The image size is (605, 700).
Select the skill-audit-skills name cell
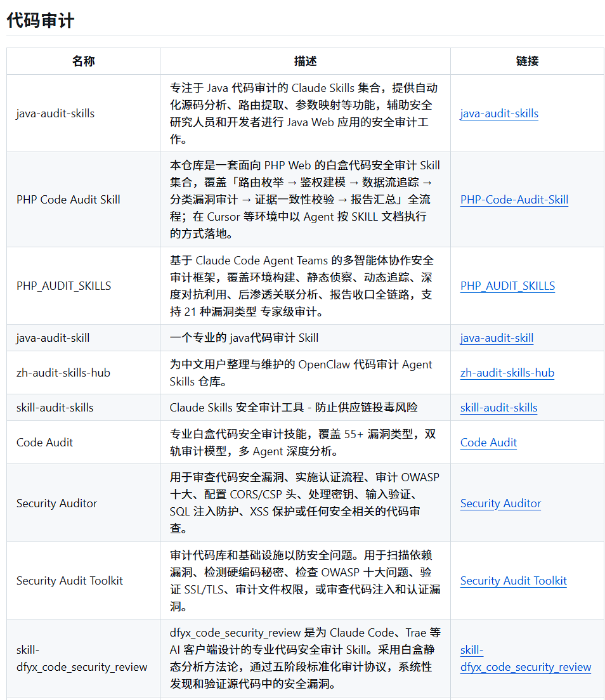84,408
